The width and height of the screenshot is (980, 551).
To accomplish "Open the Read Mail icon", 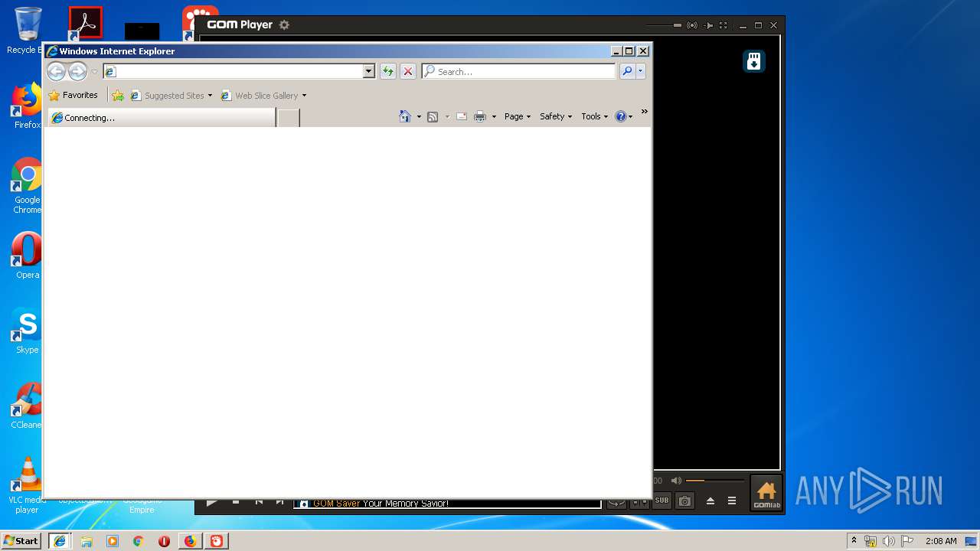I will tap(462, 116).
